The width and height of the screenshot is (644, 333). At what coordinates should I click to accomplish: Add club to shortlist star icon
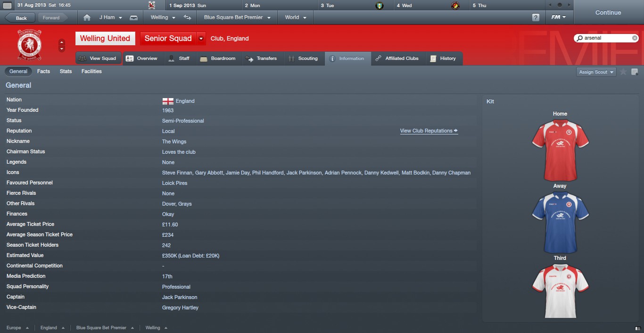tap(623, 72)
